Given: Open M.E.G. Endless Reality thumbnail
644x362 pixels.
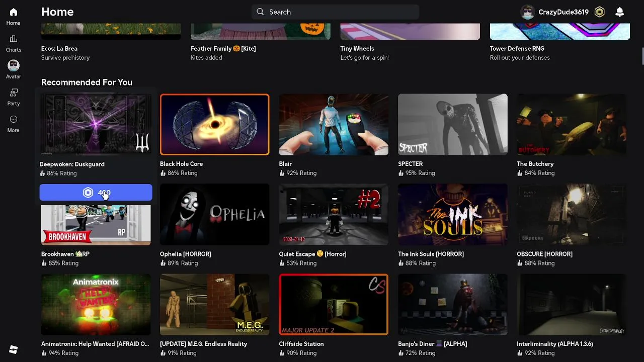Looking at the screenshot, I should (x=215, y=305).
